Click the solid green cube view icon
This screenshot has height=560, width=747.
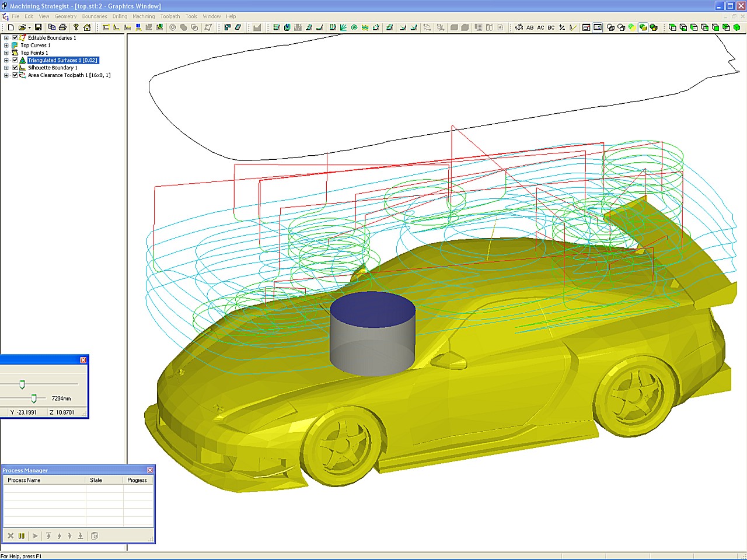coord(736,27)
